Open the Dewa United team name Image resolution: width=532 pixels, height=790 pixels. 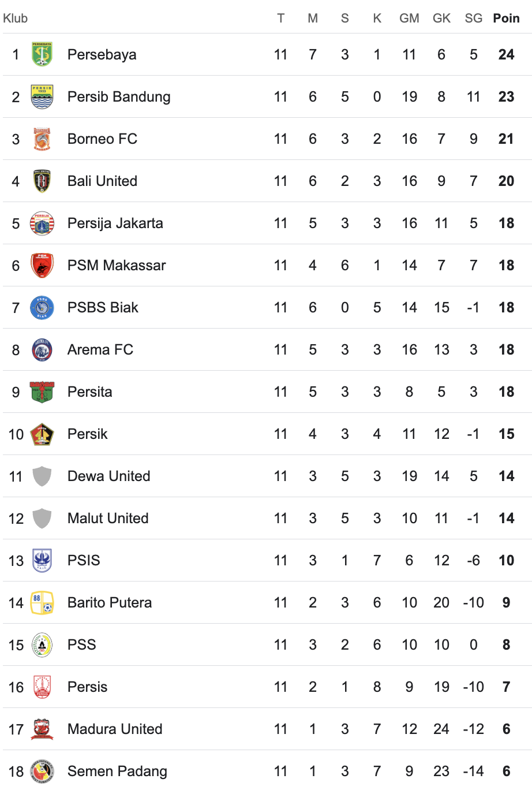(109, 476)
